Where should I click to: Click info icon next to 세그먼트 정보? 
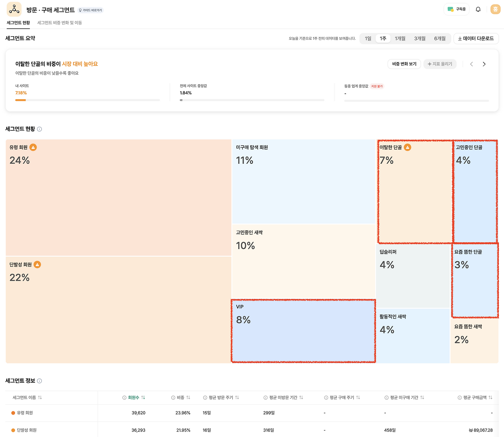(x=39, y=381)
